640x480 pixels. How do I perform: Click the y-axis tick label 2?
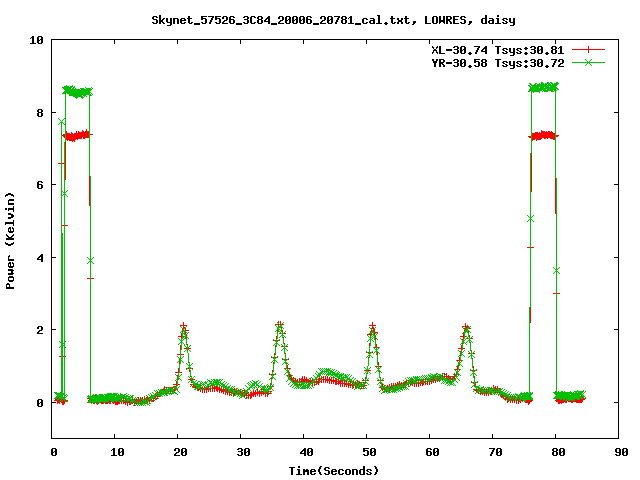(40, 330)
